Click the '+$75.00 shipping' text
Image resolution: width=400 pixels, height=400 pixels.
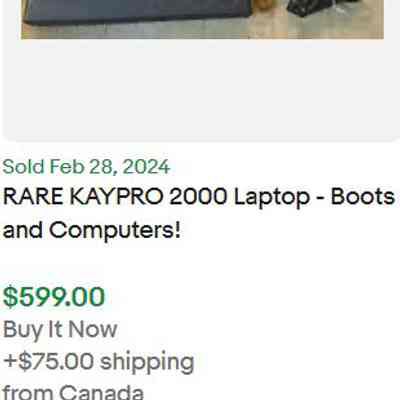coord(99,362)
